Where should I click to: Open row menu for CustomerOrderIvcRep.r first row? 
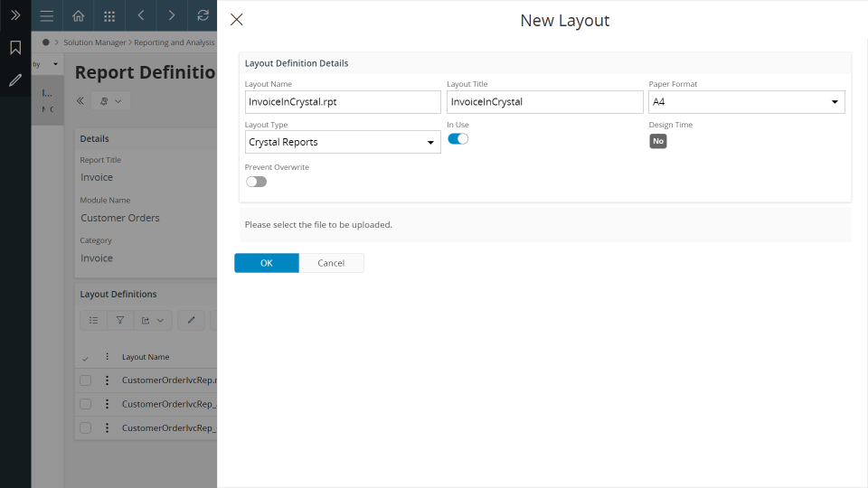[108, 380]
